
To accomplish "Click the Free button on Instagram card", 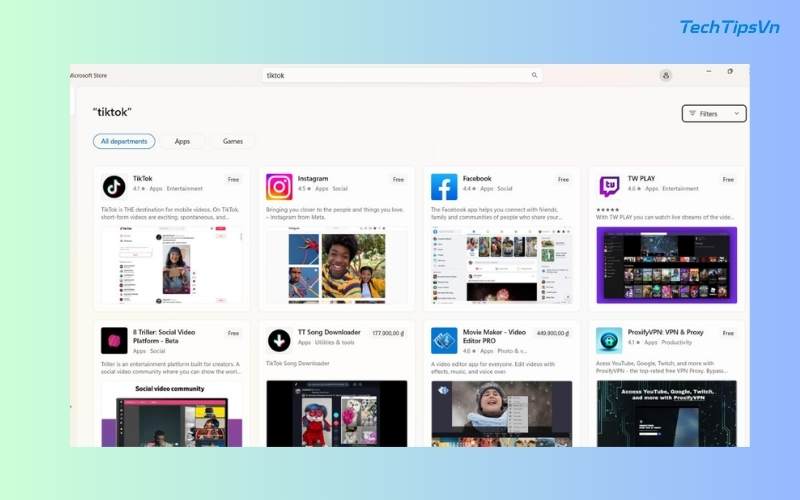I will pos(398,180).
